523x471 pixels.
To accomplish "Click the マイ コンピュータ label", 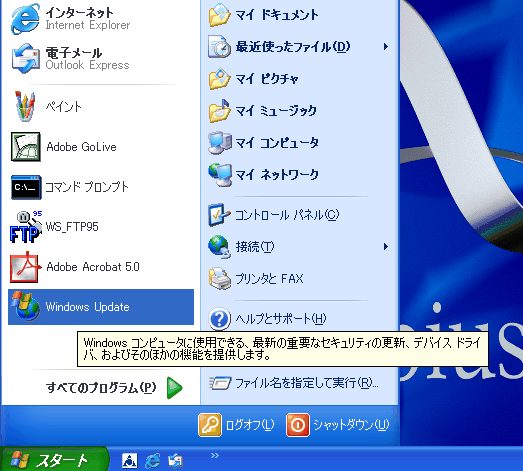I will click(277, 143).
